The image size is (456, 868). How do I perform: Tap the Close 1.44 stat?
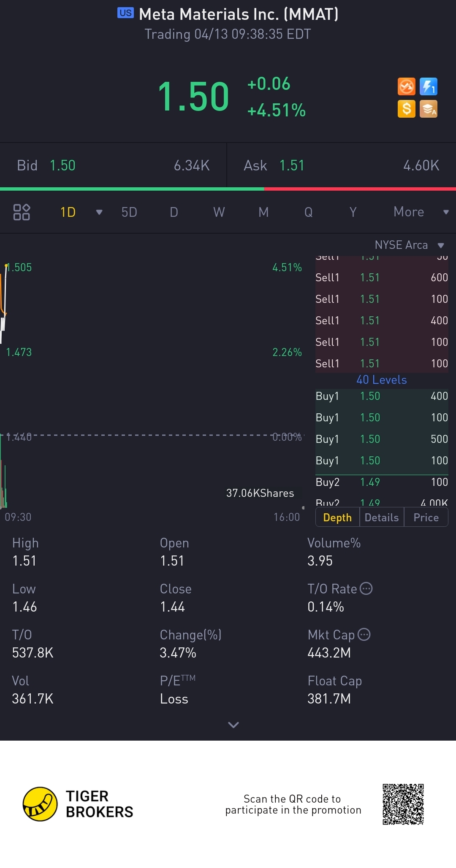point(176,598)
